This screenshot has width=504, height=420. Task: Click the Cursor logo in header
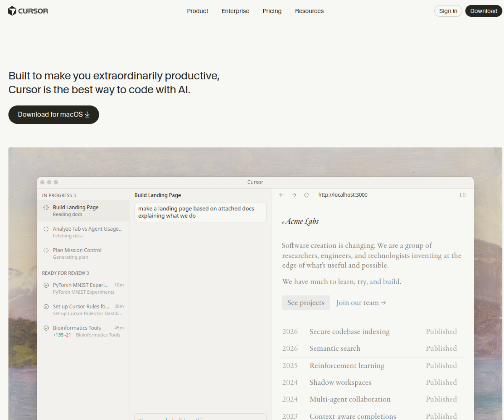tap(28, 11)
